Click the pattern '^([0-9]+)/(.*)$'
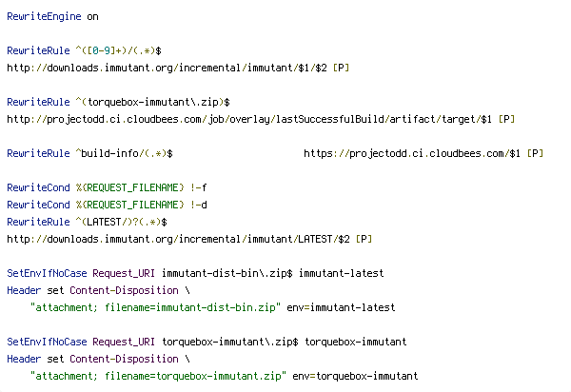The width and height of the screenshot is (571, 392). 118,50
